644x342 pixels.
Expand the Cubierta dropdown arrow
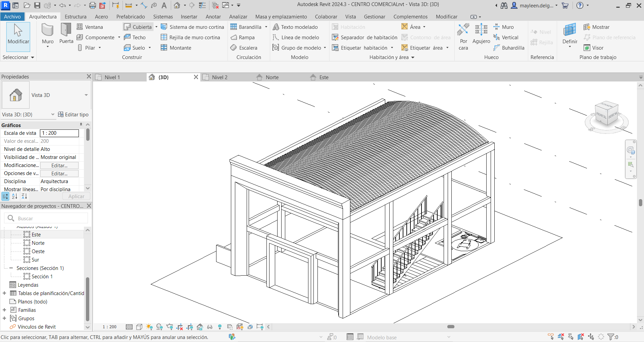click(156, 26)
